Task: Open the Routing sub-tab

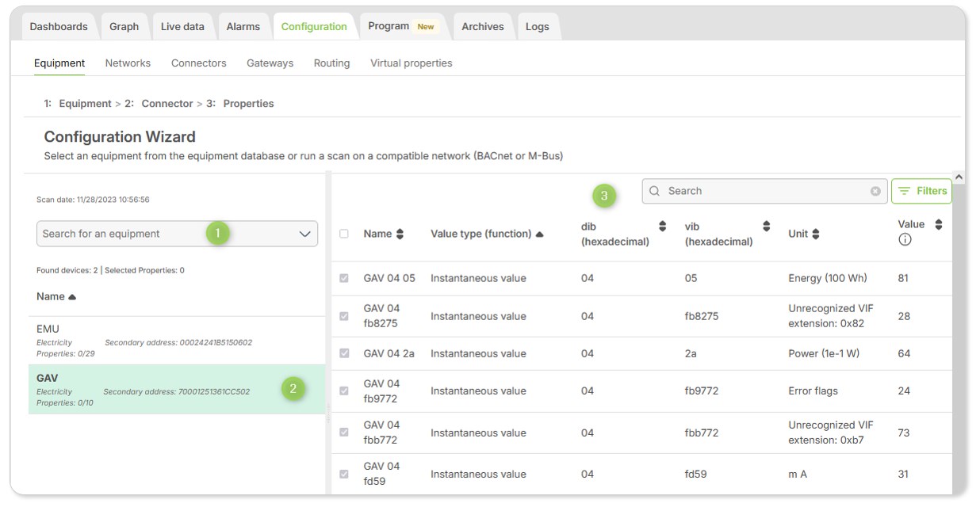Action: tap(331, 63)
